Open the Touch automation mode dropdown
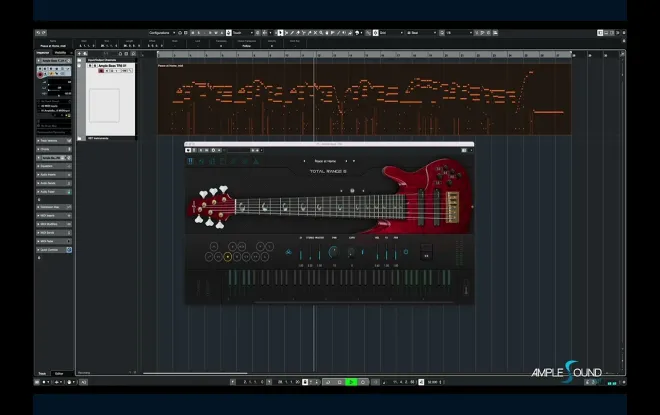This screenshot has height=415, width=660. 242,32
